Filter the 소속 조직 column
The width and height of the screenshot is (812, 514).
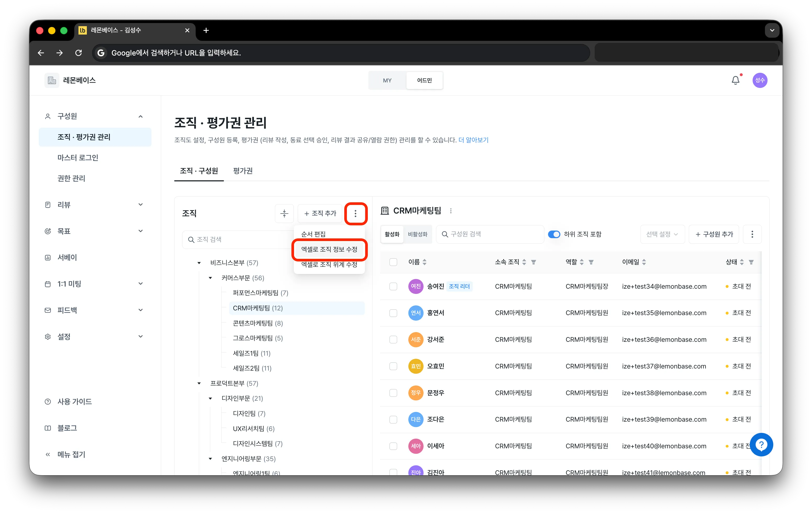point(533,262)
